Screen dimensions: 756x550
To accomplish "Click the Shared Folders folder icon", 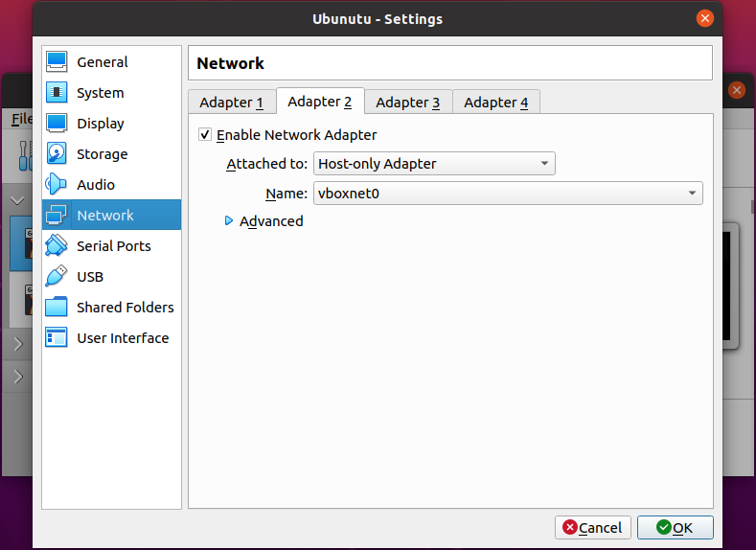I will point(57,307).
